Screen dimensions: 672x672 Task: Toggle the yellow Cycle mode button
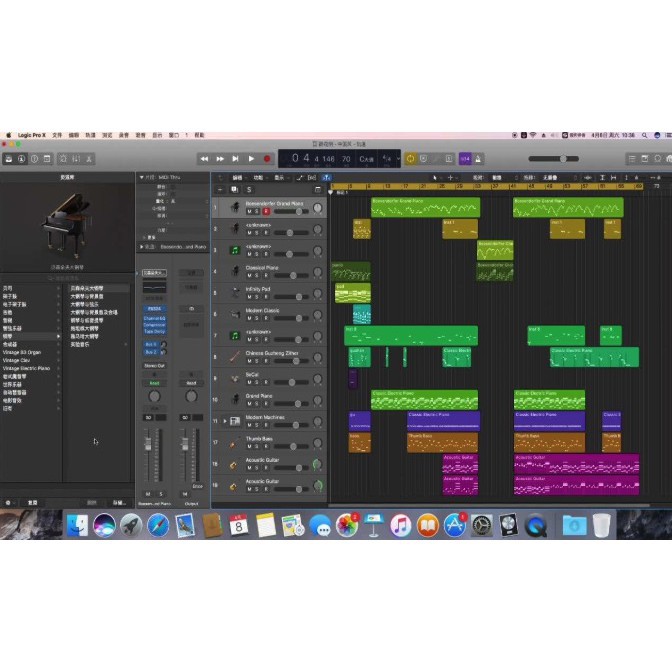(410, 159)
